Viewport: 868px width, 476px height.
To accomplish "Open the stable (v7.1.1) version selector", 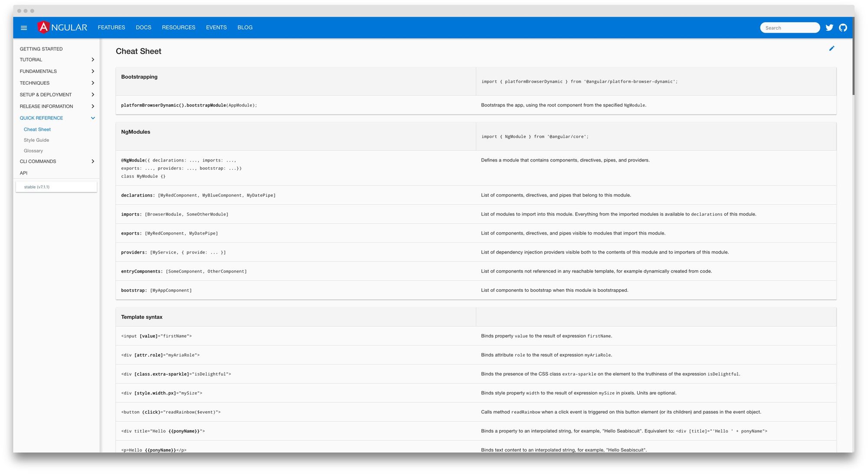I will (56, 186).
